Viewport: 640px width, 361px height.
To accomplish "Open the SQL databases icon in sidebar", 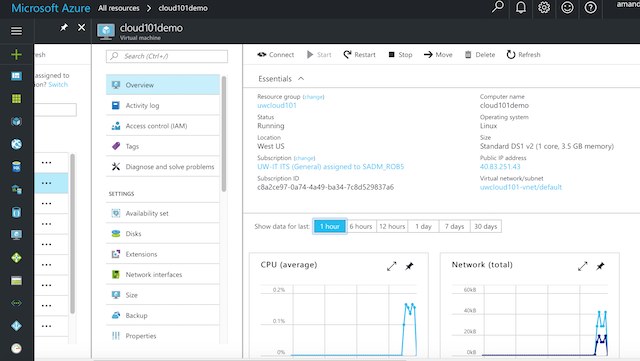I will (16, 167).
